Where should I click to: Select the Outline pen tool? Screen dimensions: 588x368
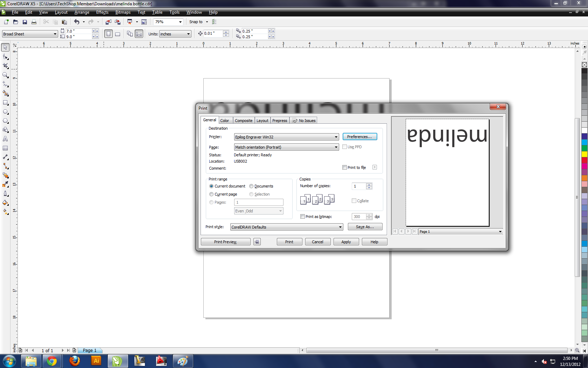click(5, 193)
